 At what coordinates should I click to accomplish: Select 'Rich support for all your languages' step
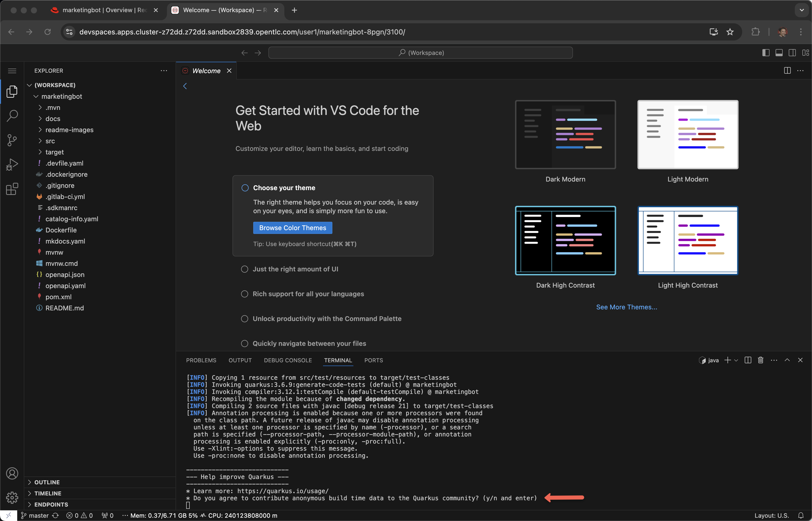click(x=308, y=294)
